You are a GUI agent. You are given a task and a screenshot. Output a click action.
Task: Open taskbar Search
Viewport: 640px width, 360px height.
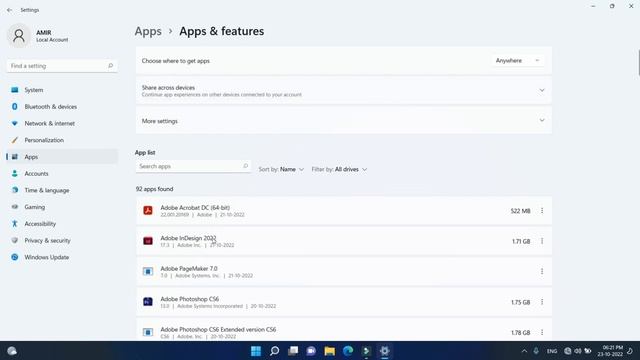coord(275,351)
